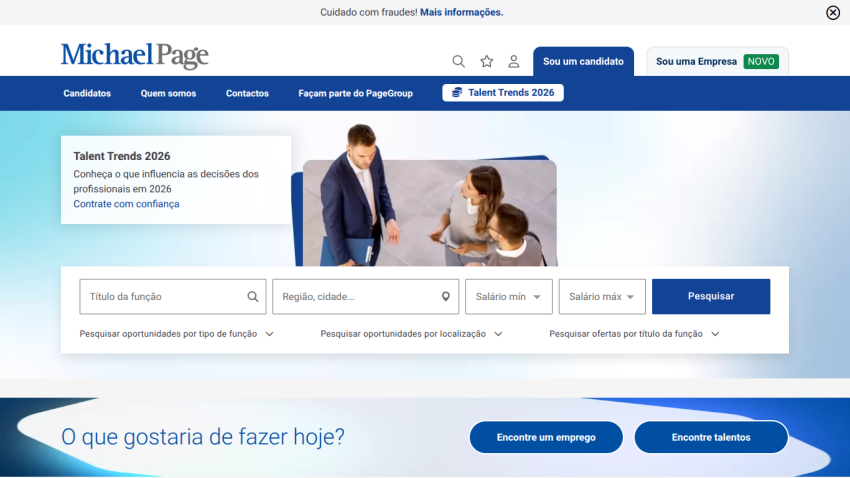Open the Contactos menu item

(x=247, y=93)
